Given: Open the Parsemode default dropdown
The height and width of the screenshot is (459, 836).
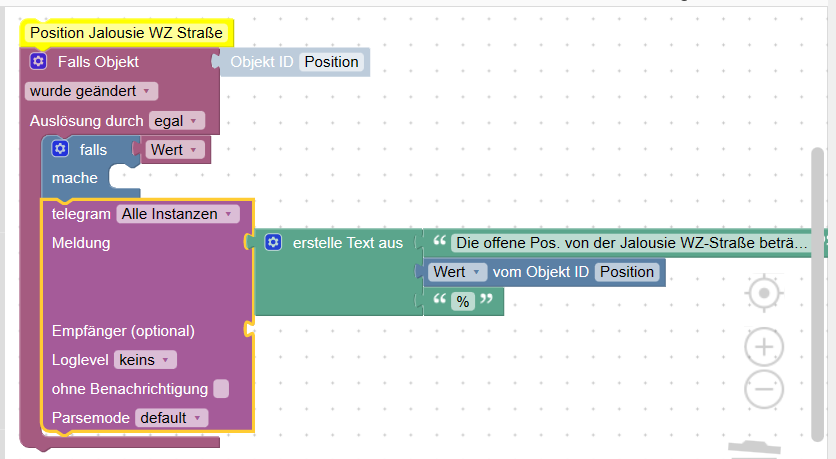Looking at the screenshot, I should (172, 417).
